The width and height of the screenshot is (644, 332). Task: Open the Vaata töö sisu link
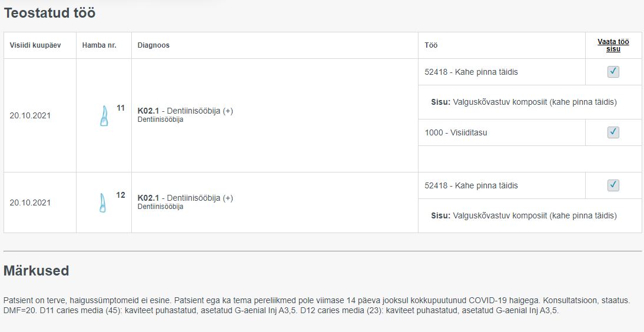pyautogui.click(x=613, y=45)
